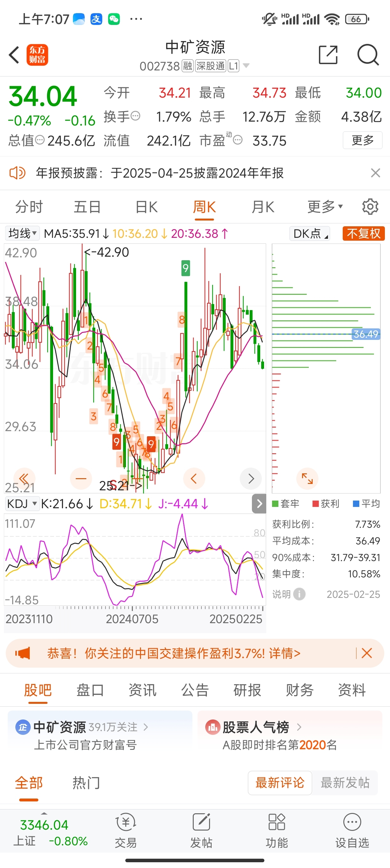Open 详情 link in promo banner
Screen dimensions: 390x868
[284, 653]
